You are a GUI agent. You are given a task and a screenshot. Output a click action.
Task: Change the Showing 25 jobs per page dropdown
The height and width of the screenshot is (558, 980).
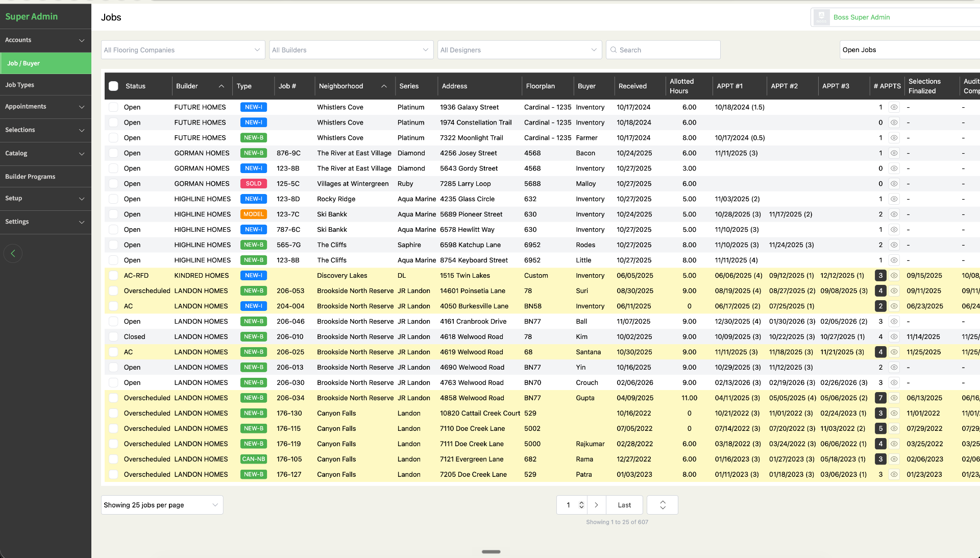(162, 505)
